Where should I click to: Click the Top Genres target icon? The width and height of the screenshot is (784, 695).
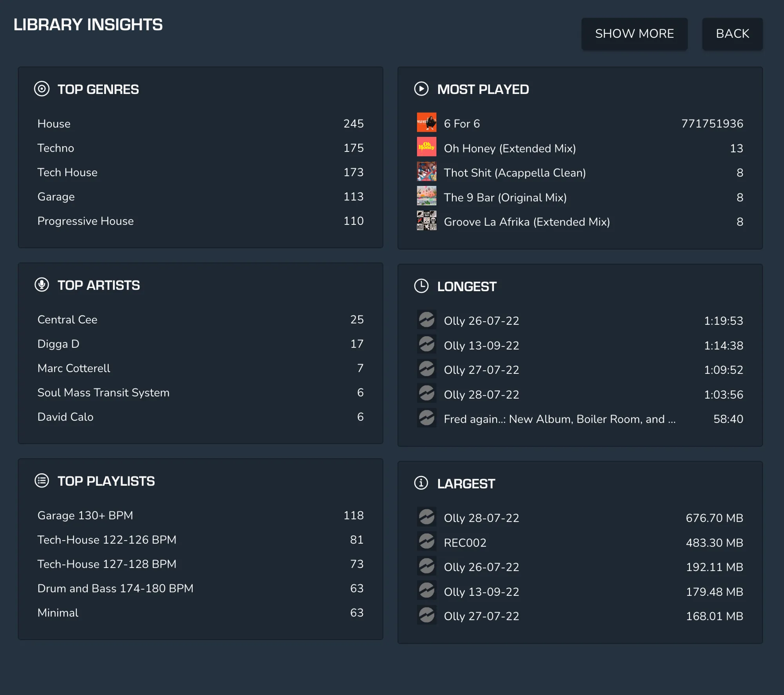pos(42,89)
